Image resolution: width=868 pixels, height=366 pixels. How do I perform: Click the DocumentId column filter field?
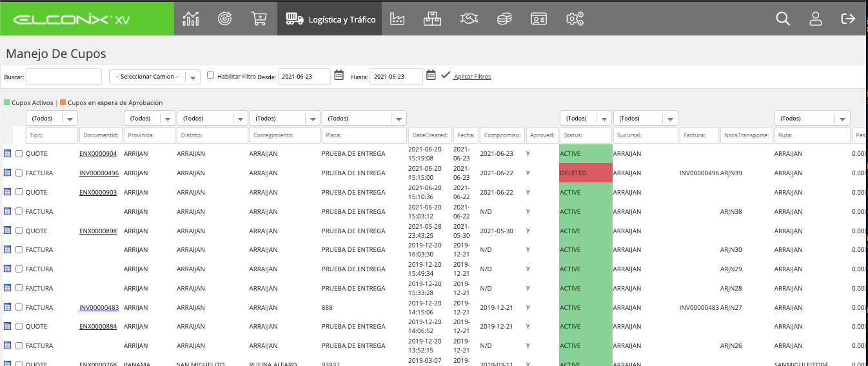pos(101,135)
